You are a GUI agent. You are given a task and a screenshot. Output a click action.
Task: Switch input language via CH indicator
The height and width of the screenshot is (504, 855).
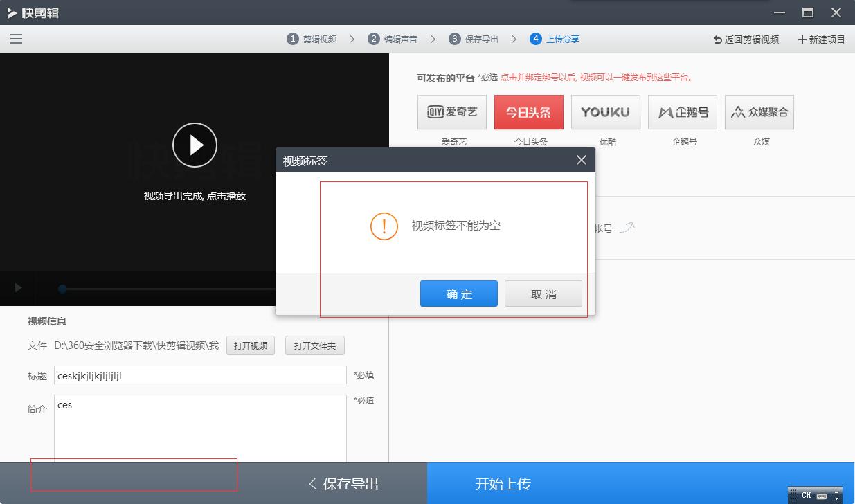coord(806,496)
